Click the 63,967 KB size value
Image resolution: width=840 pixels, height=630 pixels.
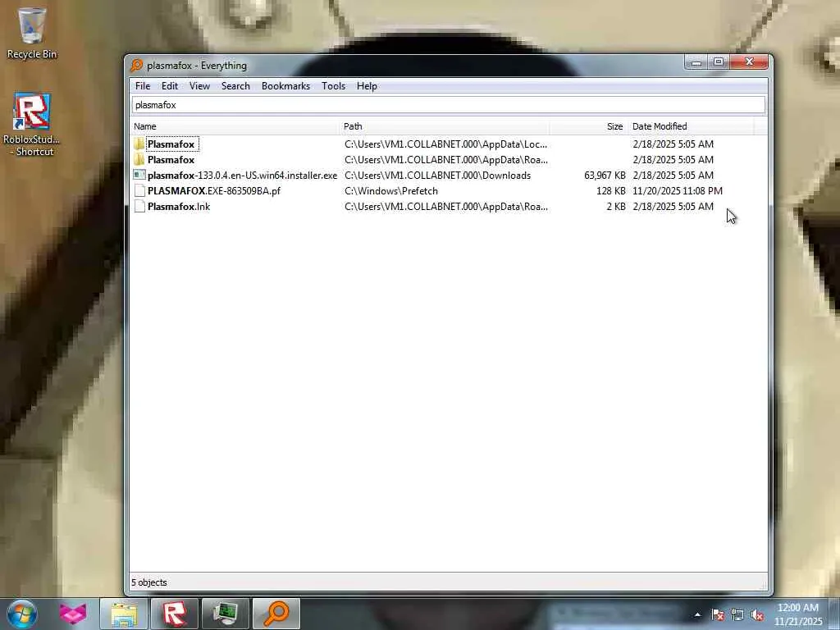605,176
